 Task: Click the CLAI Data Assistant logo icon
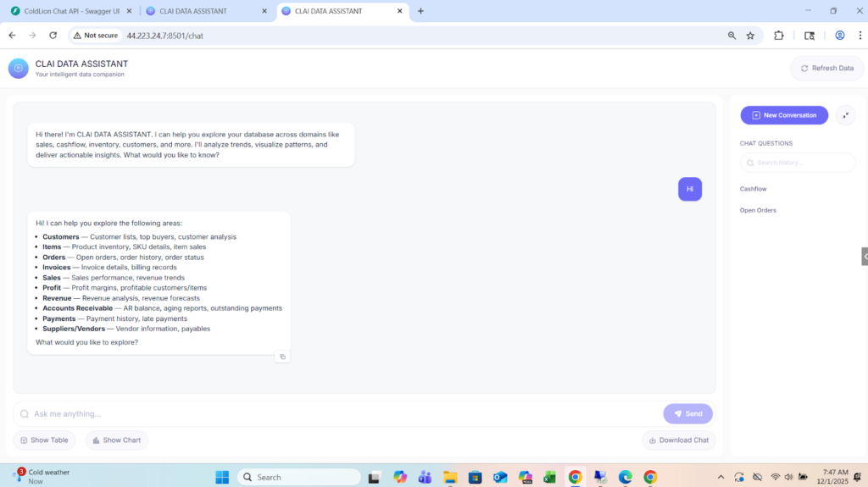pyautogui.click(x=19, y=69)
